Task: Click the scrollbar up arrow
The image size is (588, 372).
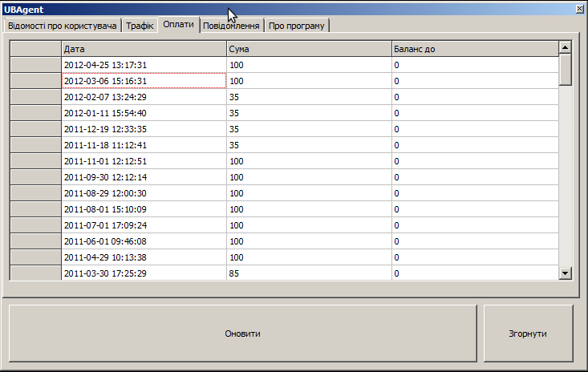Action: coord(565,49)
